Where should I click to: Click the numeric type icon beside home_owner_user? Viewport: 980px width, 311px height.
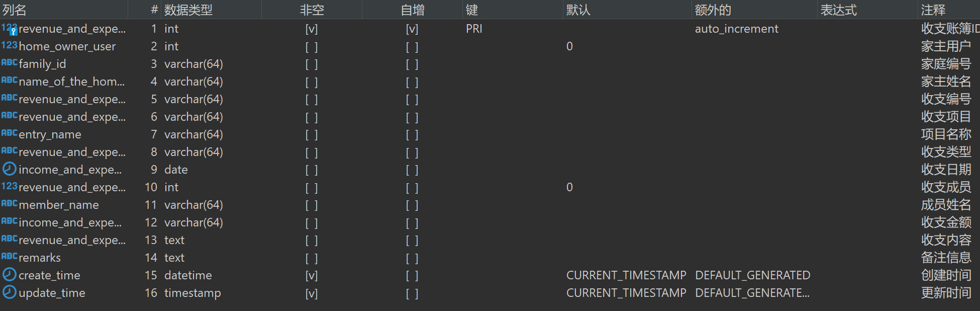coord(9,46)
